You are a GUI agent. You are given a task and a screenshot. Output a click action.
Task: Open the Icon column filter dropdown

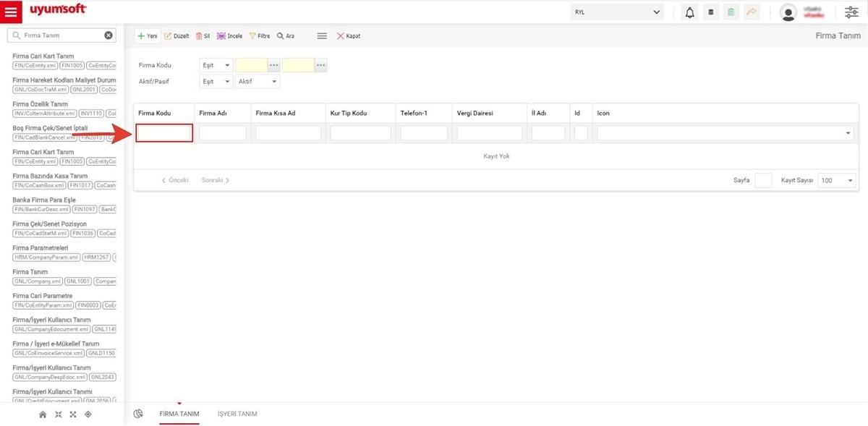point(726,133)
